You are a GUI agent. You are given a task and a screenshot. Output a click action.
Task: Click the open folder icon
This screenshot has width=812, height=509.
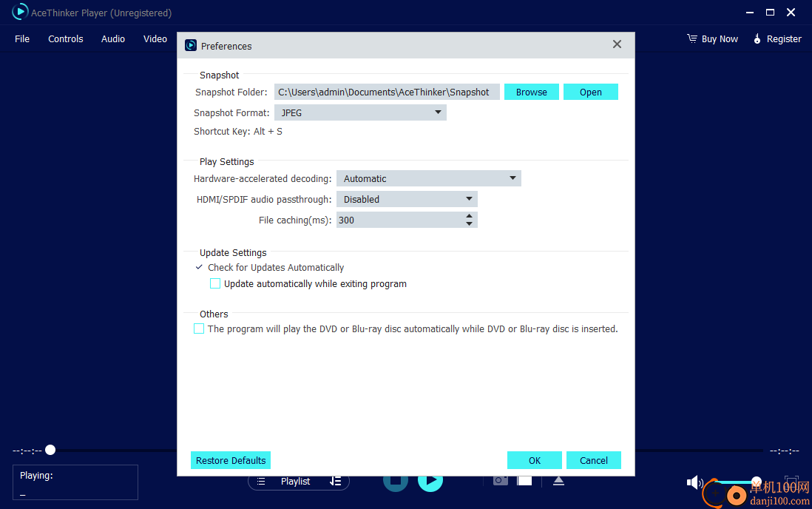click(524, 481)
